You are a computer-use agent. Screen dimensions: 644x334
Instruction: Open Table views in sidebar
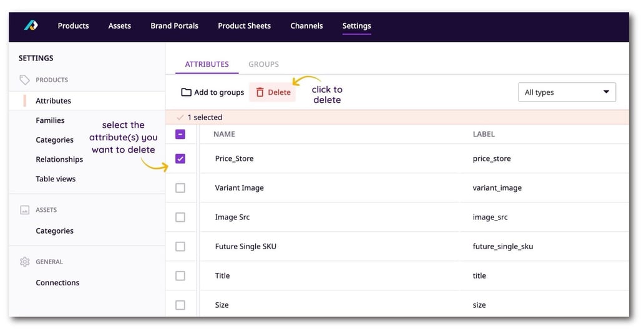pos(56,179)
